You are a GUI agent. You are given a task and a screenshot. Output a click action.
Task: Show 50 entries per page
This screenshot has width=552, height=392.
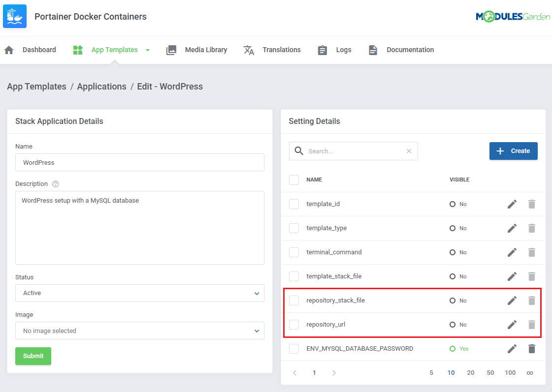(x=490, y=373)
